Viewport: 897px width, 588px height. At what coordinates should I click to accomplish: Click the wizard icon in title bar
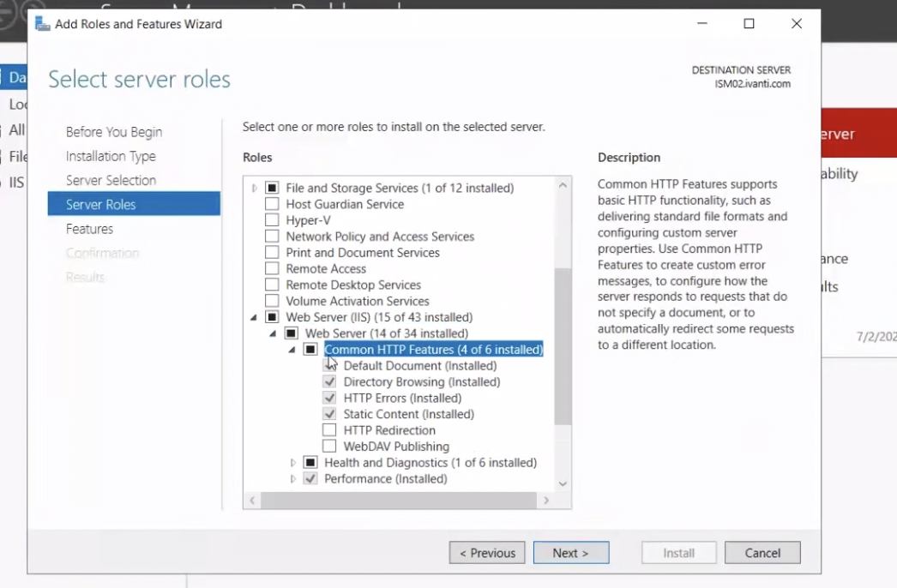(42, 24)
